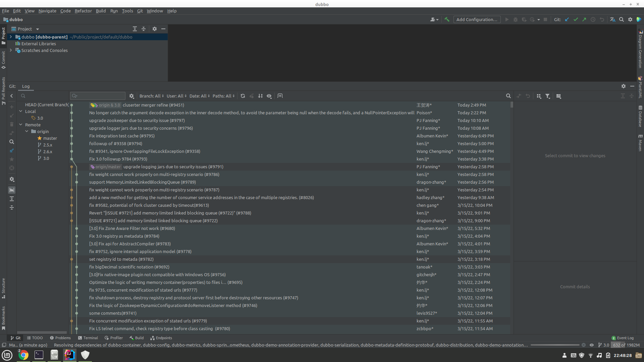
Task: Open the Git menu
Action: (x=140, y=11)
